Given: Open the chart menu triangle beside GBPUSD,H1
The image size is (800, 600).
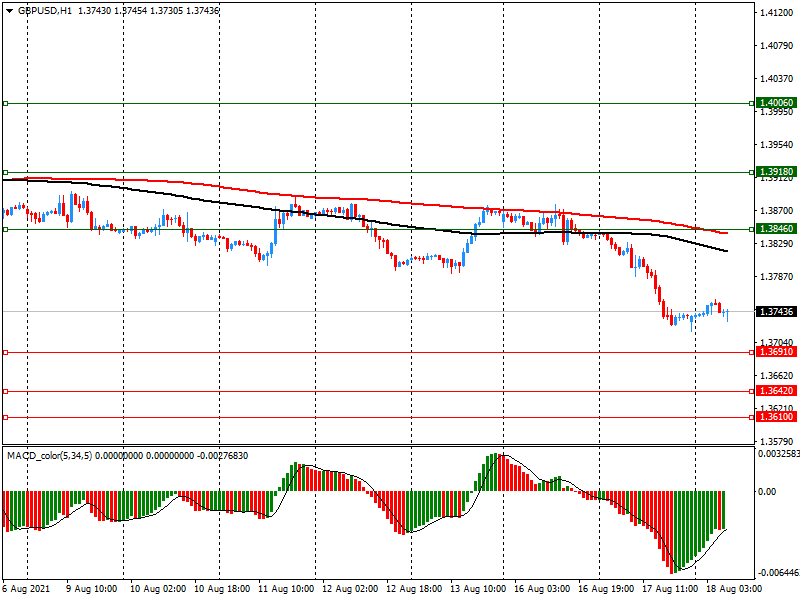Looking at the screenshot, I should tap(9, 11).
